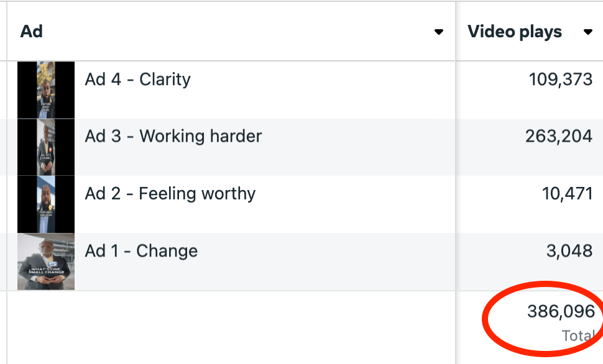View the Ad 1 - Change thumbnail
The image size is (603, 364).
pos(46,262)
